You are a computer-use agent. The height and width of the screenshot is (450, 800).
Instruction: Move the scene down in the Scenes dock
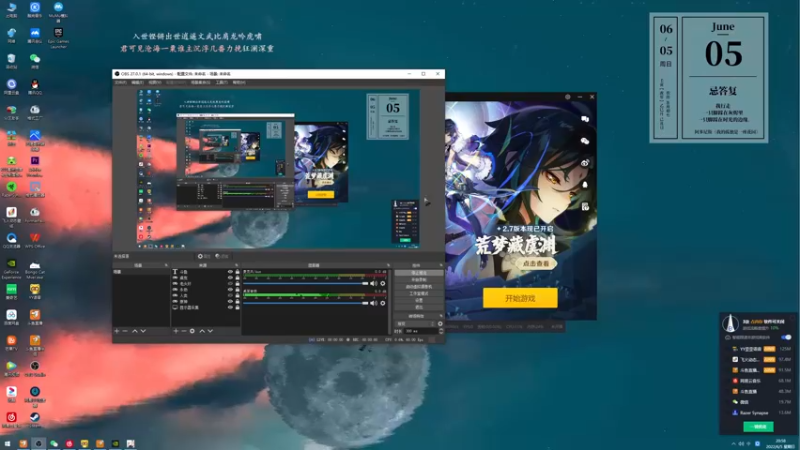[143, 331]
